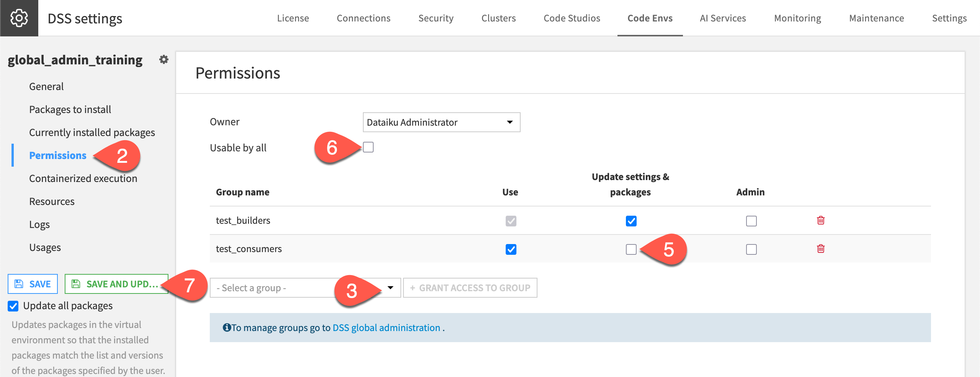Open the Select a group dropdown
980x377 pixels.
pyautogui.click(x=305, y=288)
